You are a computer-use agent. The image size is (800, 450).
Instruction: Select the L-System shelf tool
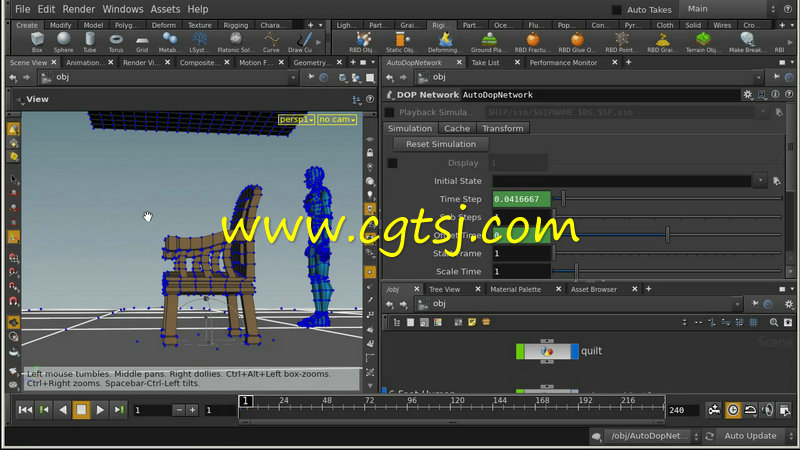pyautogui.click(x=199, y=42)
